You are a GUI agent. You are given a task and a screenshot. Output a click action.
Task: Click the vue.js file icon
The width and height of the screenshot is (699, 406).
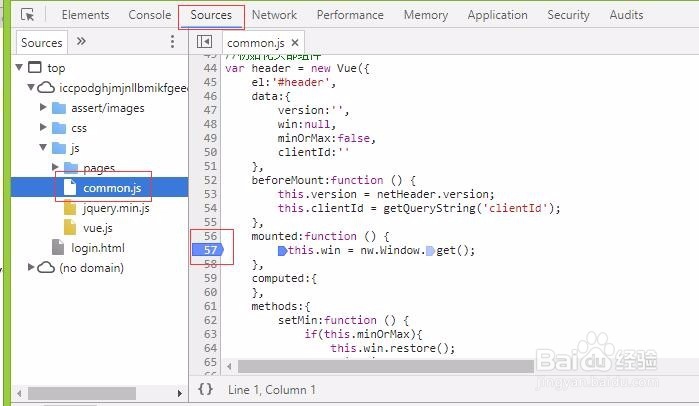click(x=70, y=228)
